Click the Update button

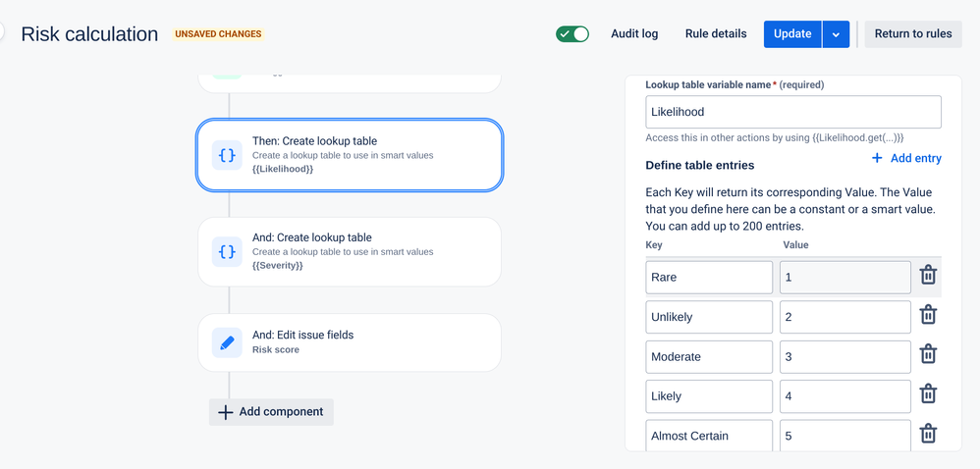click(792, 33)
